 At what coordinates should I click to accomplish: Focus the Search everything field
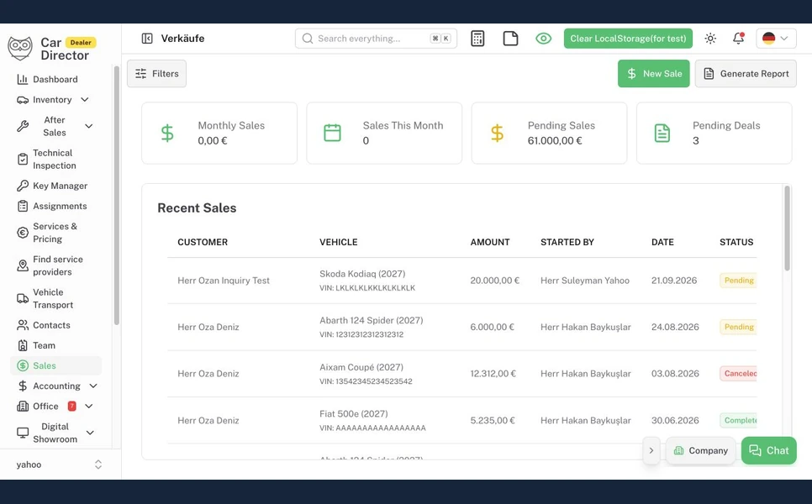[376, 39]
